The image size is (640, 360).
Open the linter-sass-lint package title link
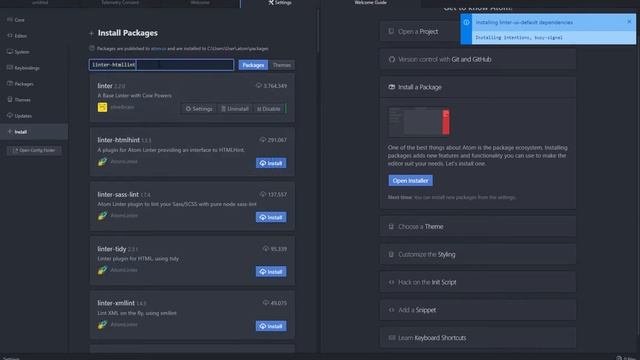(118, 194)
